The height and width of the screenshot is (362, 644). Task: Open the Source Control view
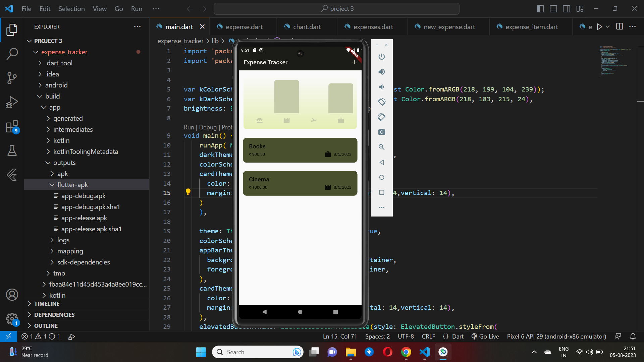12,78
